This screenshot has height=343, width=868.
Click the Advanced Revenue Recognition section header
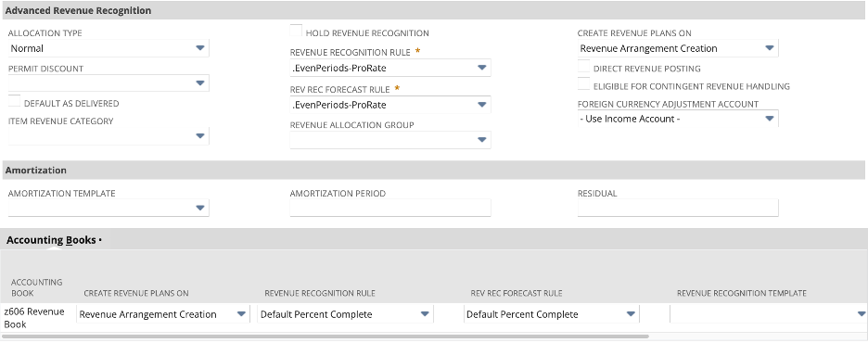(434, 10)
